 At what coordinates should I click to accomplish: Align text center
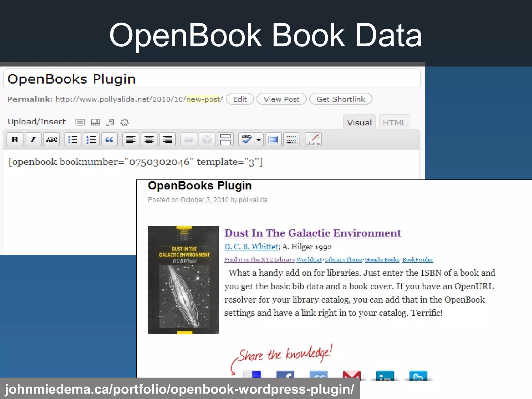tap(149, 139)
